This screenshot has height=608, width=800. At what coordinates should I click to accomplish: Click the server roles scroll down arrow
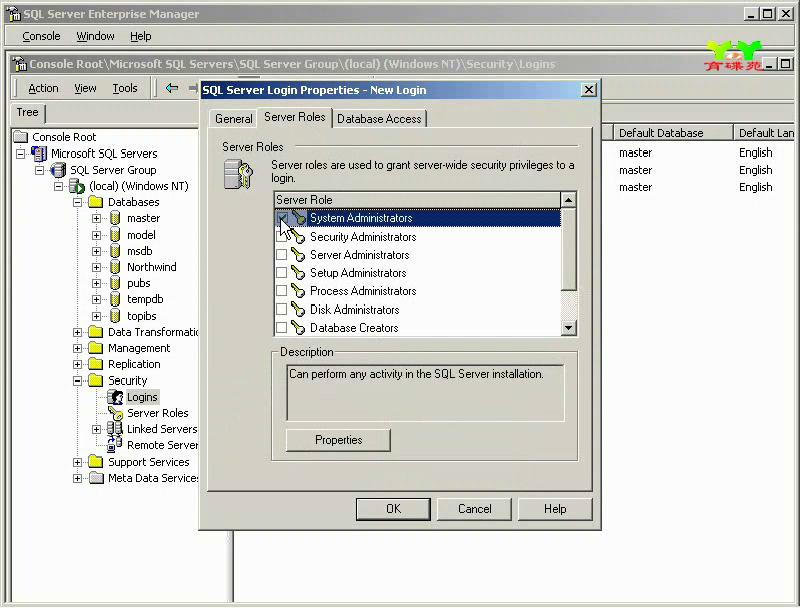point(568,327)
